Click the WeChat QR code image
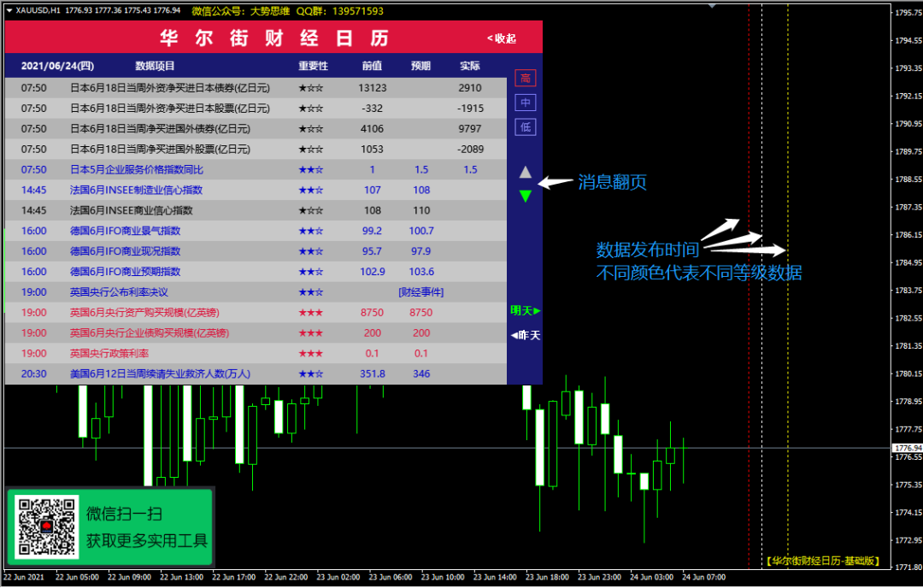The width and height of the screenshot is (923, 588). 47,527
